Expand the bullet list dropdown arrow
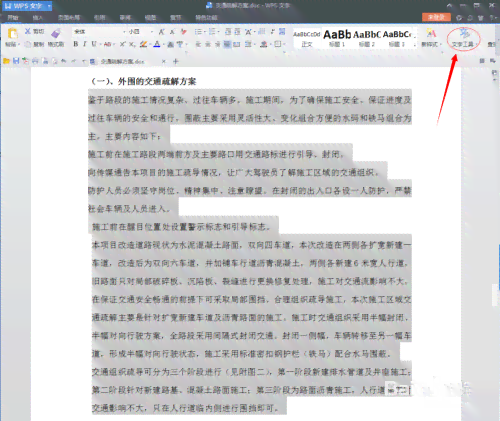The image size is (500, 421). tap(204, 32)
